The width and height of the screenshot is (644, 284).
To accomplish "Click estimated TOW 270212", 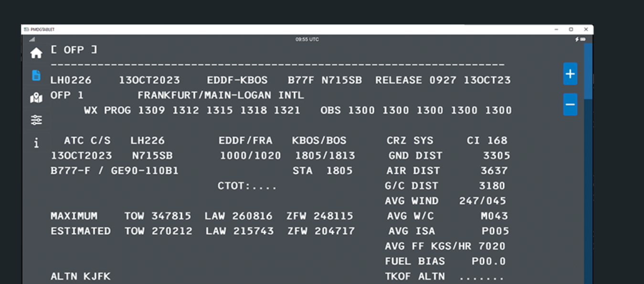I will pos(158,231).
